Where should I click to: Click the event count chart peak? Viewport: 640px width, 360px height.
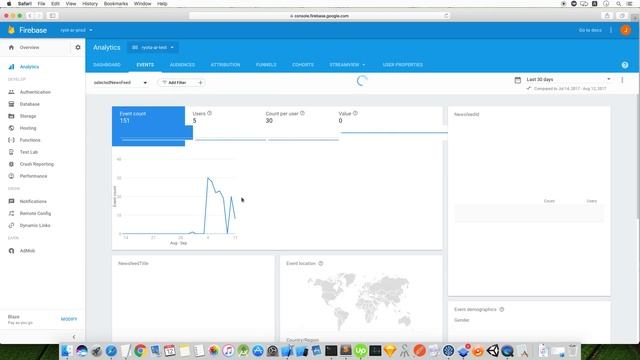pos(208,178)
